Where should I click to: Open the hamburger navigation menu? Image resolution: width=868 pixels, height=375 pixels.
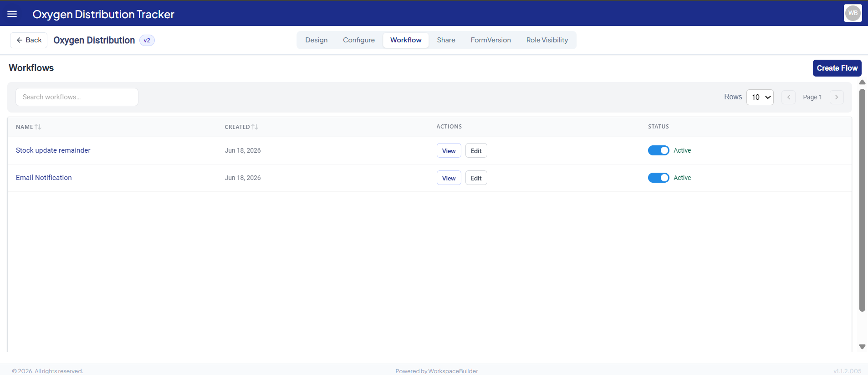point(12,14)
